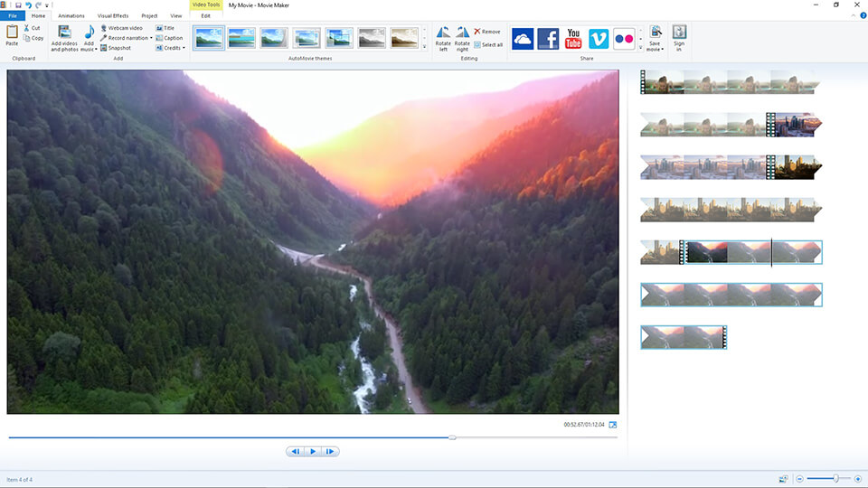868x488 pixels.
Task: Click the Rotate right icon
Action: click(462, 33)
